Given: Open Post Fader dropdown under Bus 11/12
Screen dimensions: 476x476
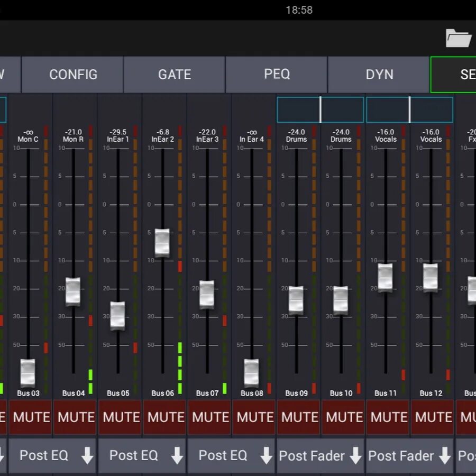Looking at the screenshot, I should tap(410, 456).
